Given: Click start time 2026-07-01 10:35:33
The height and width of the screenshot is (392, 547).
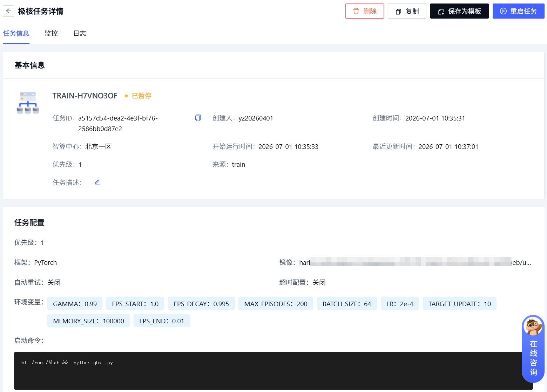Looking at the screenshot, I should tap(289, 146).
